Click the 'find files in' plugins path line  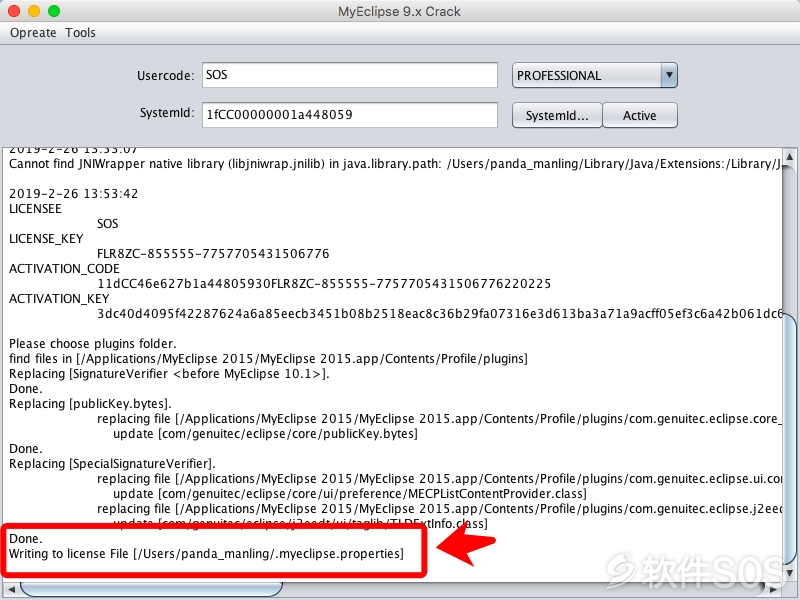[x=268, y=359]
